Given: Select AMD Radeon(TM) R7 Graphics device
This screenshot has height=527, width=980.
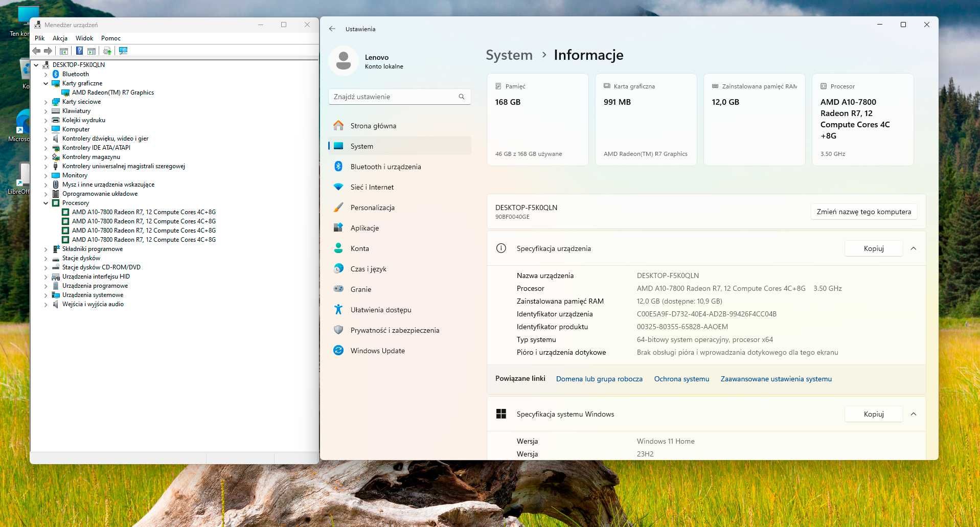Looking at the screenshot, I should [x=112, y=93].
